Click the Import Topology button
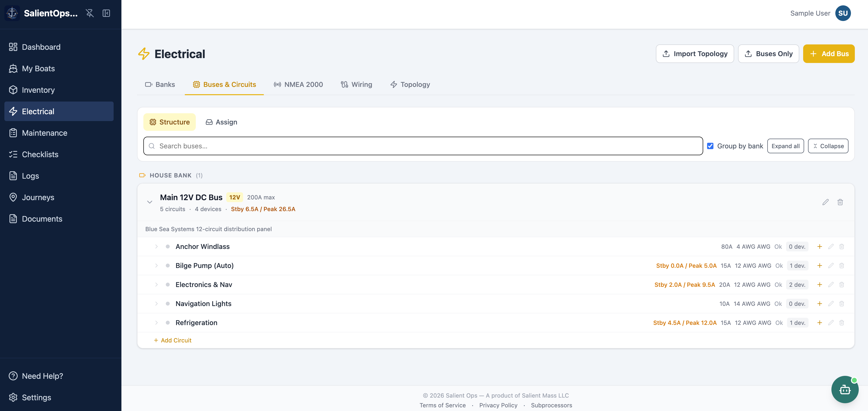The height and width of the screenshot is (411, 868). (x=695, y=54)
